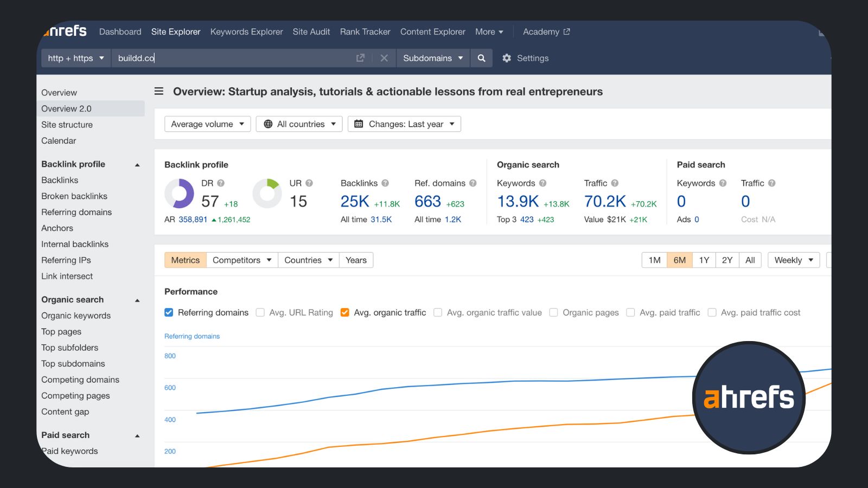This screenshot has height=488, width=868.
Task: Open the Weekly interval dropdown
Action: click(x=794, y=260)
